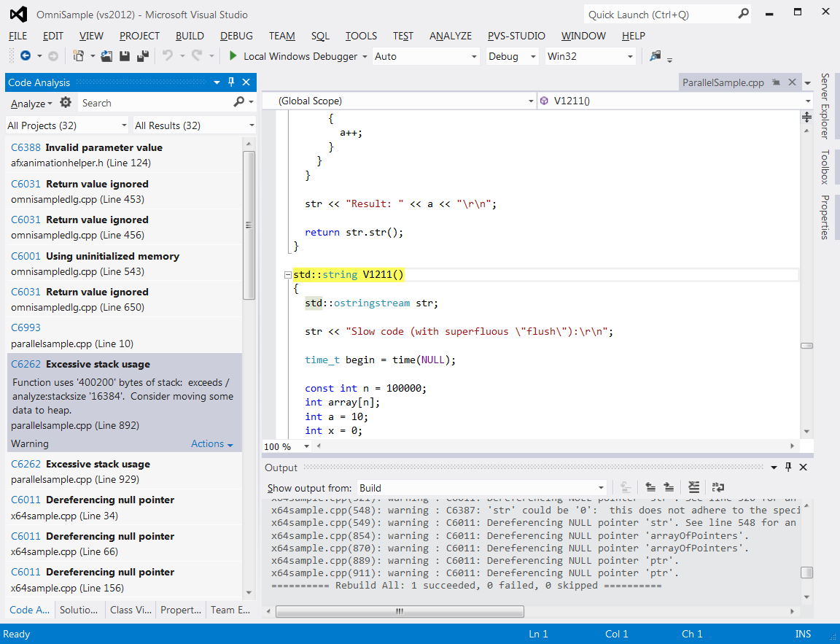Open the Debug configuration dropdown

[512, 56]
